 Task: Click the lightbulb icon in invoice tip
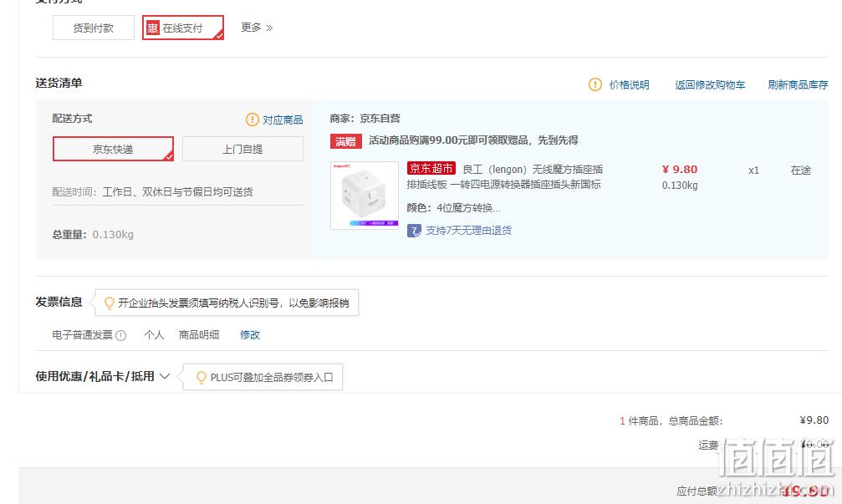click(x=109, y=303)
